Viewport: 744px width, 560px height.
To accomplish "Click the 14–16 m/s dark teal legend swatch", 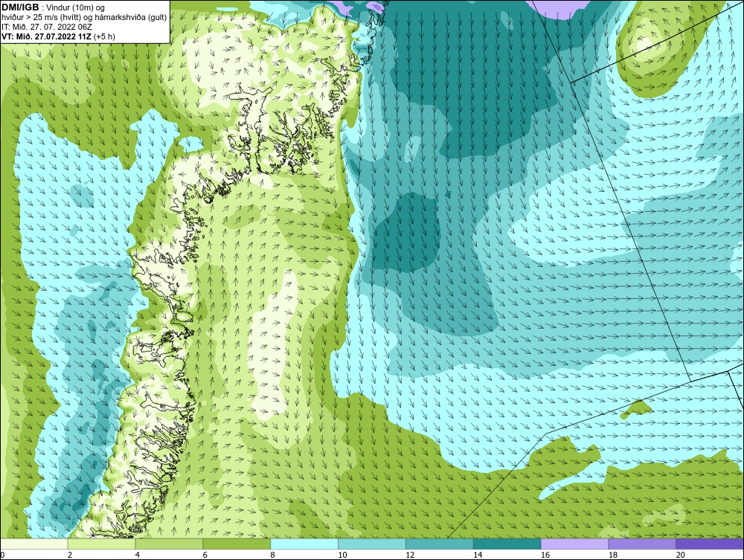I will pyautogui.click(x=507, y=544).
